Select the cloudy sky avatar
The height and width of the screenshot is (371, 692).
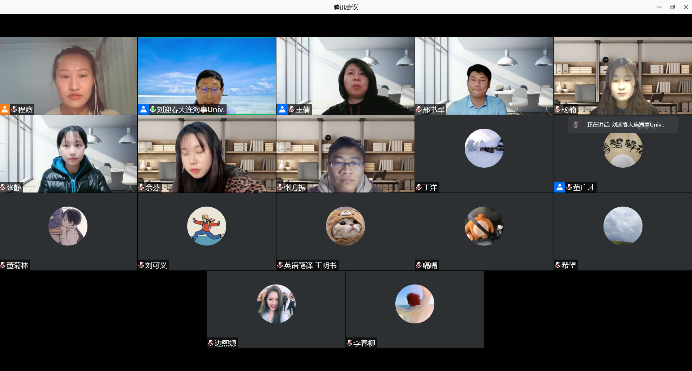(x=623, y=226)
